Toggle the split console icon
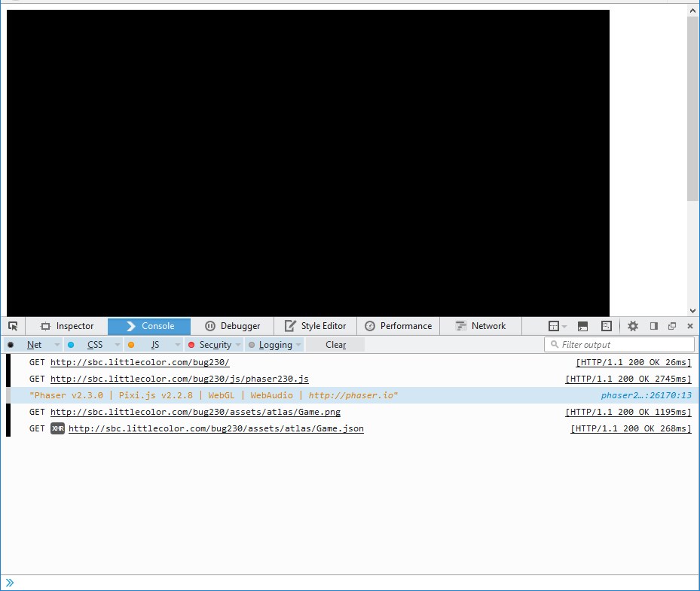Screen dimensions: 700x591 [582, 326]
